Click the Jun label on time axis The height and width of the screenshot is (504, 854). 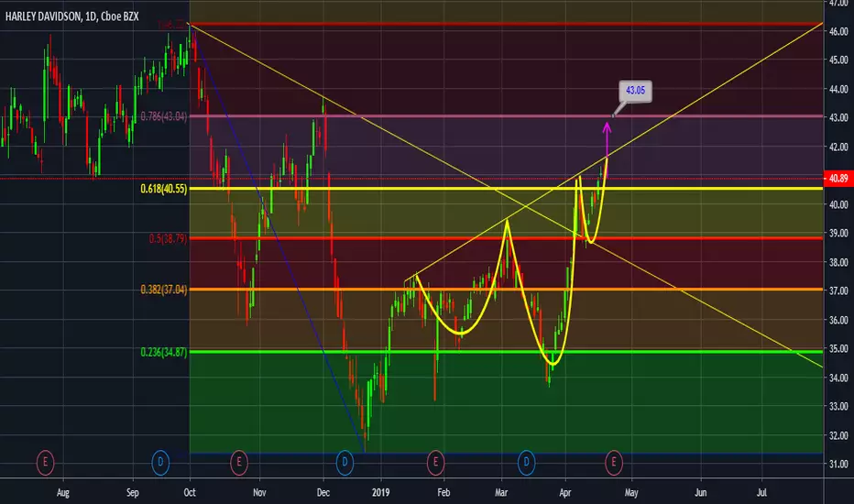(700, 493)
